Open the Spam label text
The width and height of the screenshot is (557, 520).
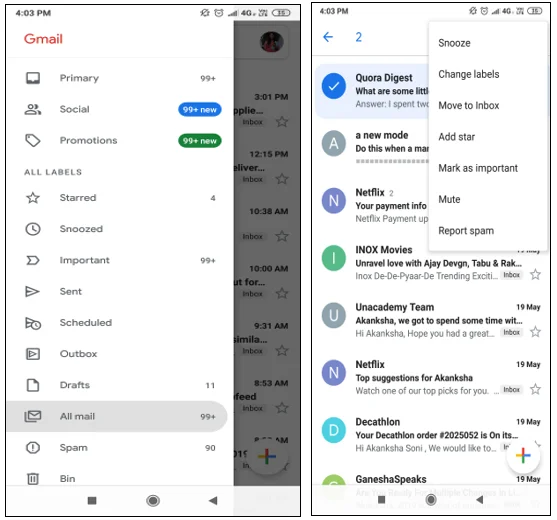click(x=74, y=448)
